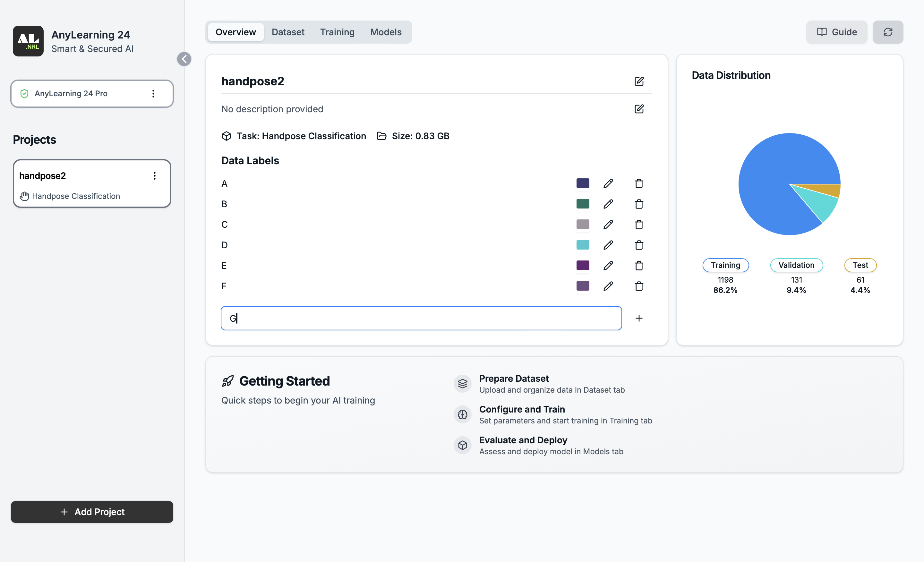
Task: Edit the project description via pencil icon
Action: coord(639,109)
